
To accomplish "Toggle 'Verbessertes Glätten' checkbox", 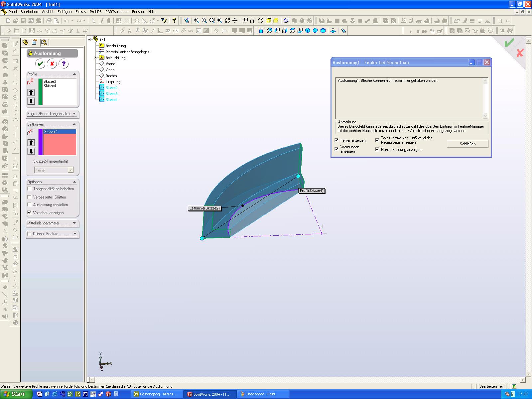I will click(30, 197).
